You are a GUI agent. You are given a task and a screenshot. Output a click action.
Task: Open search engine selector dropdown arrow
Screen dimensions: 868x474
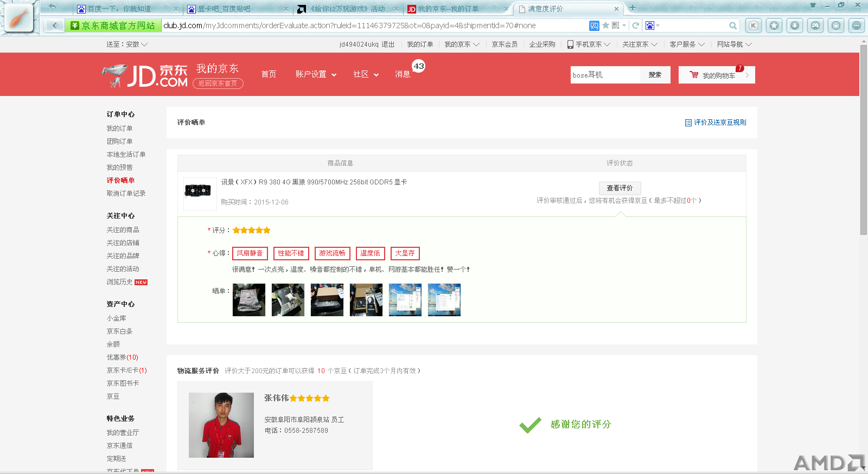pyautogui.click(x=658, y=25)
